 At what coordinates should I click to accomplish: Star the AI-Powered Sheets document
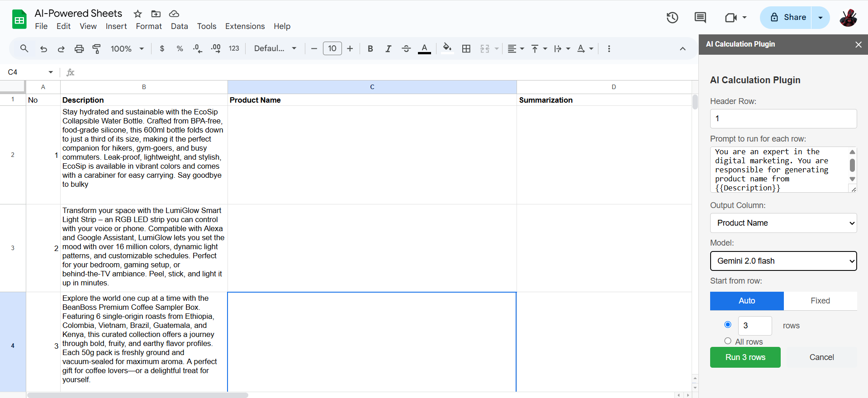(x=138, y=14)
